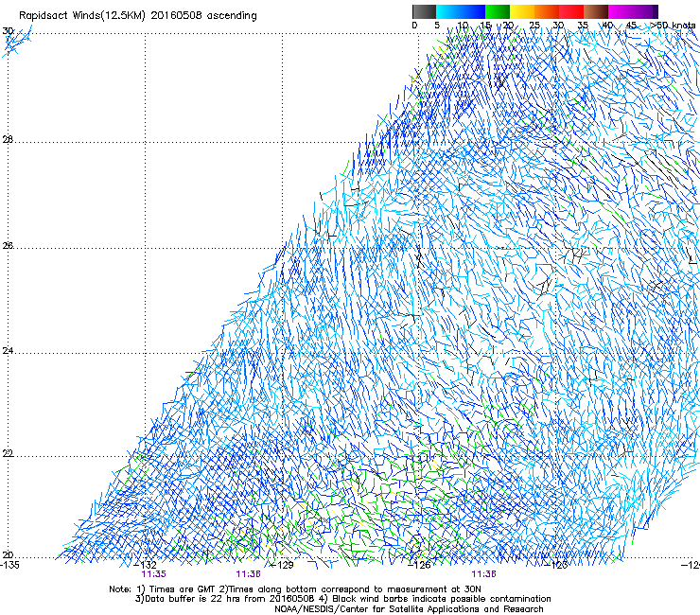Pick the brown 35-40 knots legend segment
Image resolution: width=700 pixels, height=615 pixels.
tap(596, 11)
